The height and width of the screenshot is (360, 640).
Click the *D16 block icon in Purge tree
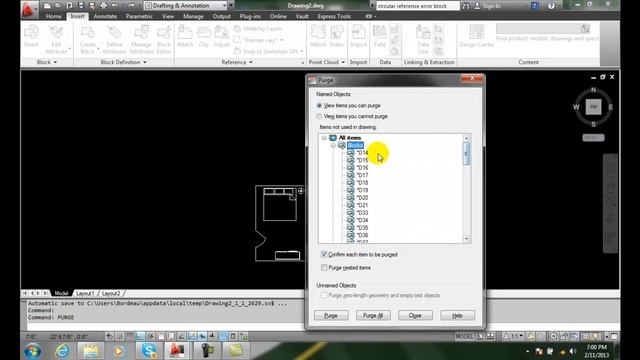351,168
